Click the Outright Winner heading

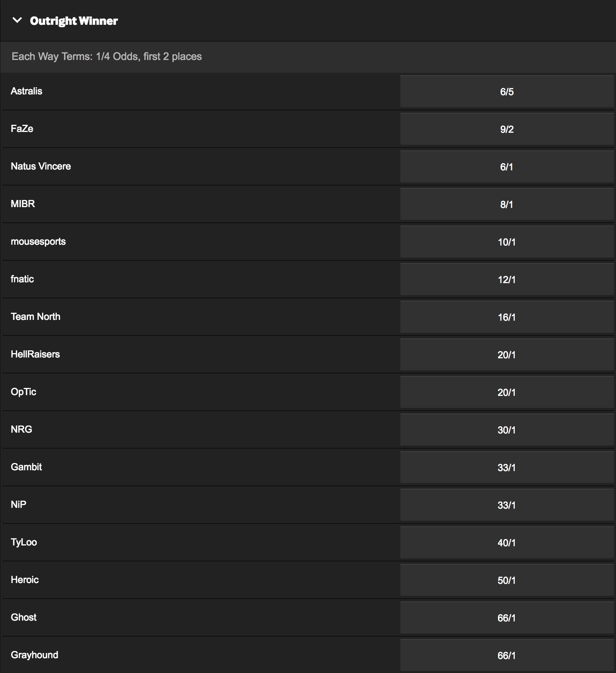point(74,21)
